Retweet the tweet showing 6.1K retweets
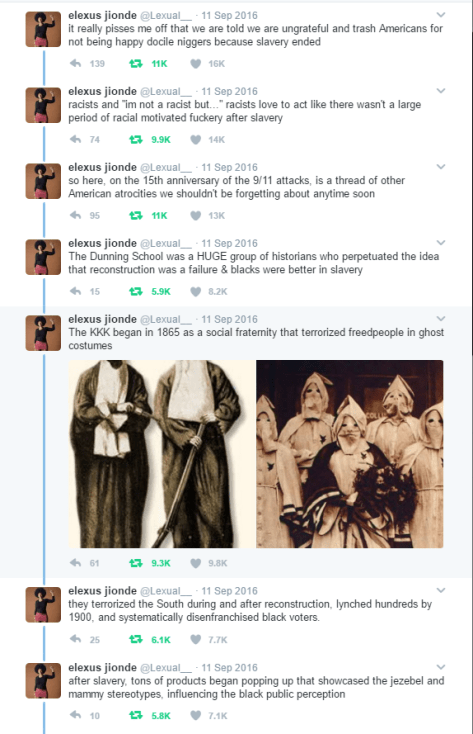Screen dimensions: 473x734 [136, 639]
